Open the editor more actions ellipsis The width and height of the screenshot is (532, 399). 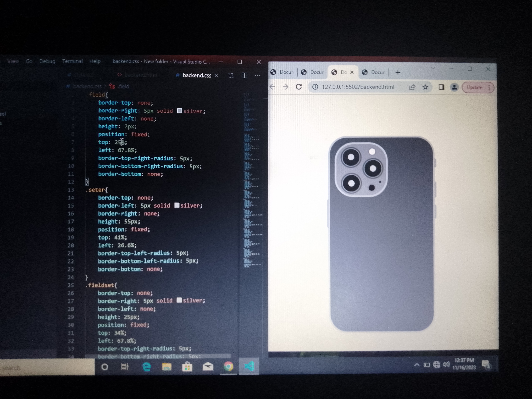(x=257, y=76)
